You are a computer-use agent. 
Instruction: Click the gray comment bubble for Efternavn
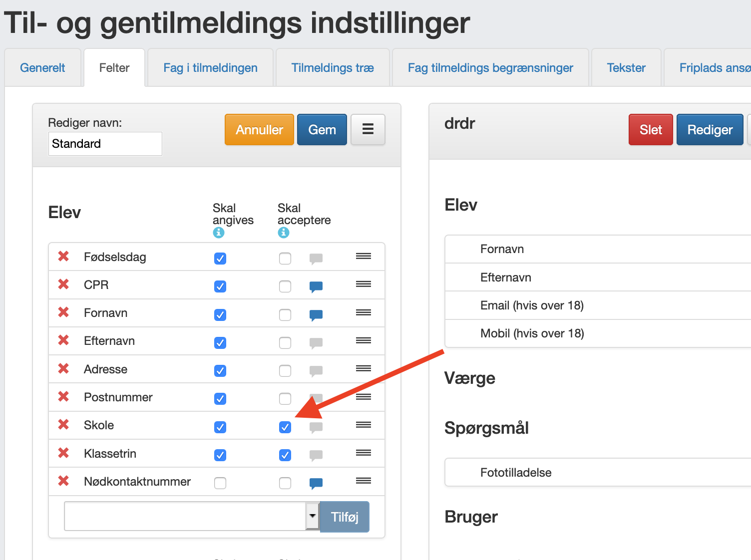click(x=316, y=343)
